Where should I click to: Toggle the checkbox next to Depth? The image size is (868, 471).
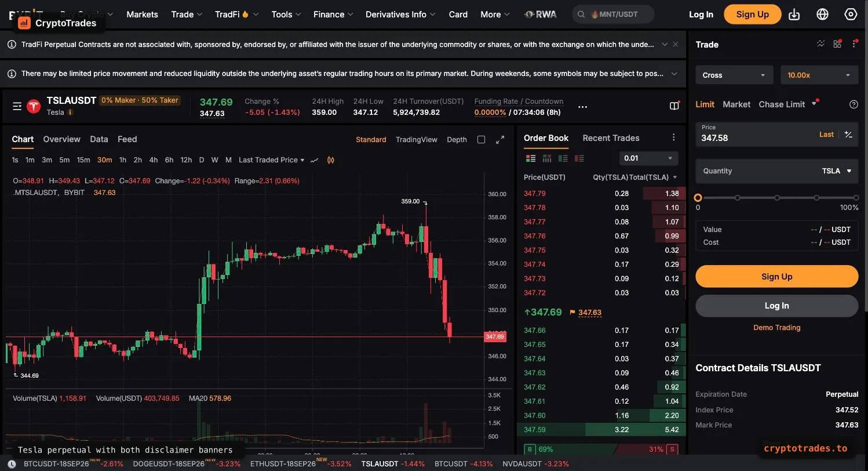point(481,140)
